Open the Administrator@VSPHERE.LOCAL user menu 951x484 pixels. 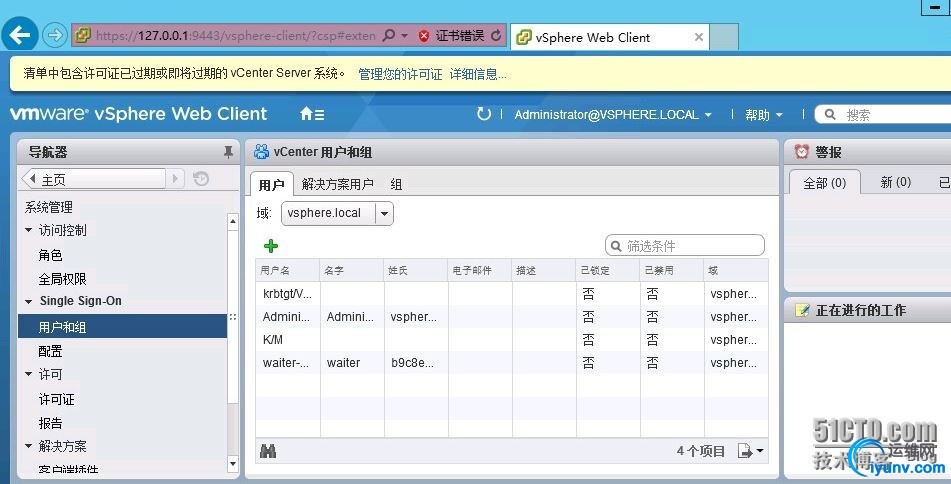click(613, 115)
